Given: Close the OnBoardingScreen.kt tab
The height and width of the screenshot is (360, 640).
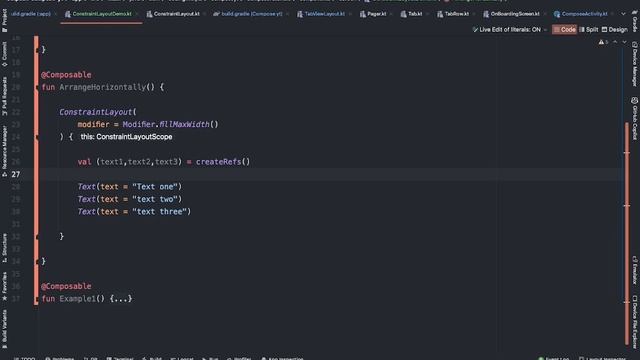Looking at the screenshot, I should [545, 14].
